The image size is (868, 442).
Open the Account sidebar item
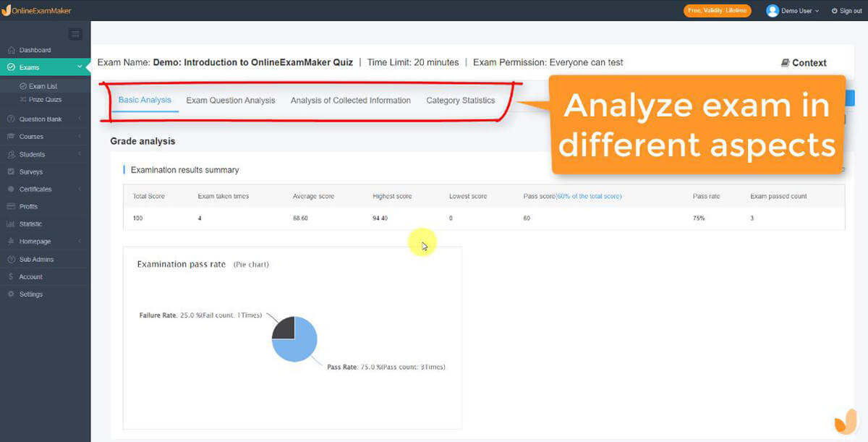click(x=30, y=277)
